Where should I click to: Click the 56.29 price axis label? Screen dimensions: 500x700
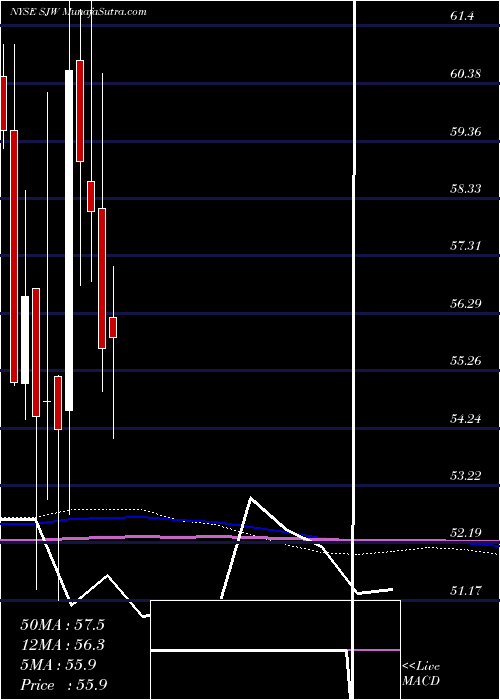coord(466,304)
